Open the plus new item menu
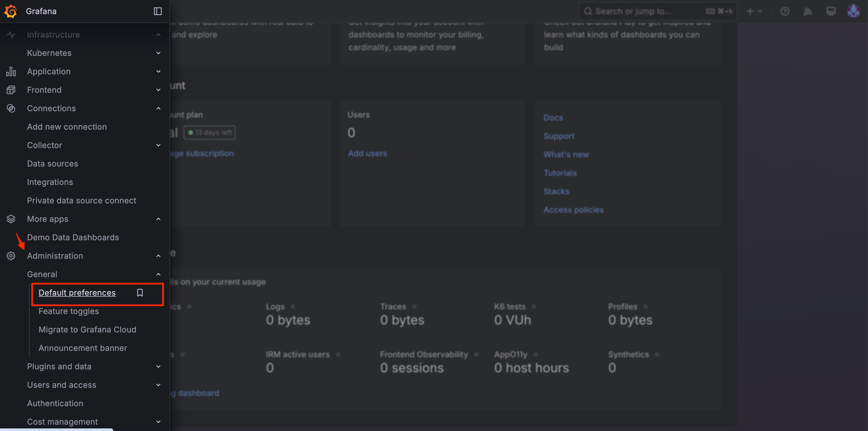Screen dimensions: 868x431 [x=754, y=12]
